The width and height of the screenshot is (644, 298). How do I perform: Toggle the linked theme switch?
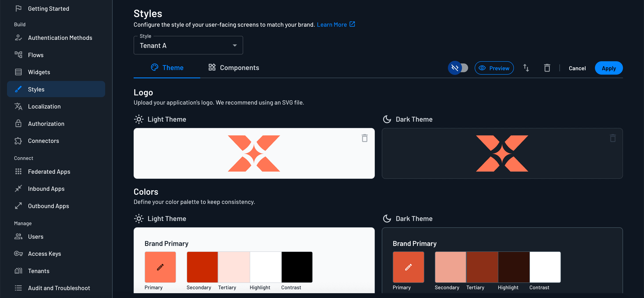click(458, 68)
